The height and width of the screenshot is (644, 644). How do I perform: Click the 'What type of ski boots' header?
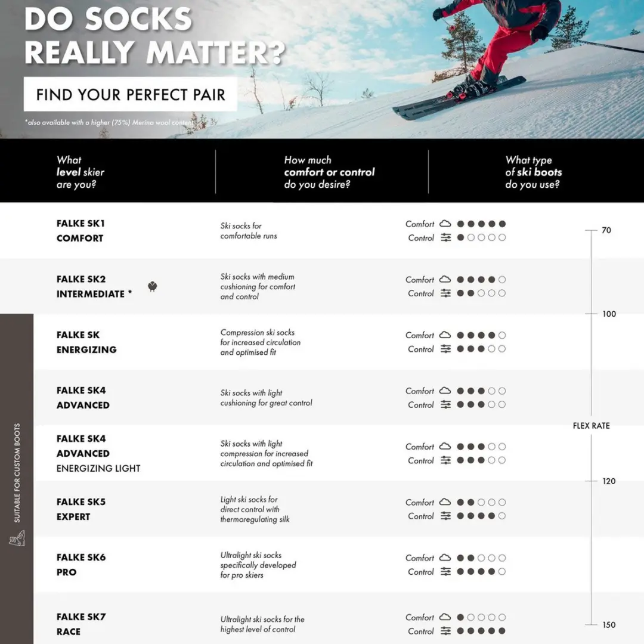(x=534, y=172)
